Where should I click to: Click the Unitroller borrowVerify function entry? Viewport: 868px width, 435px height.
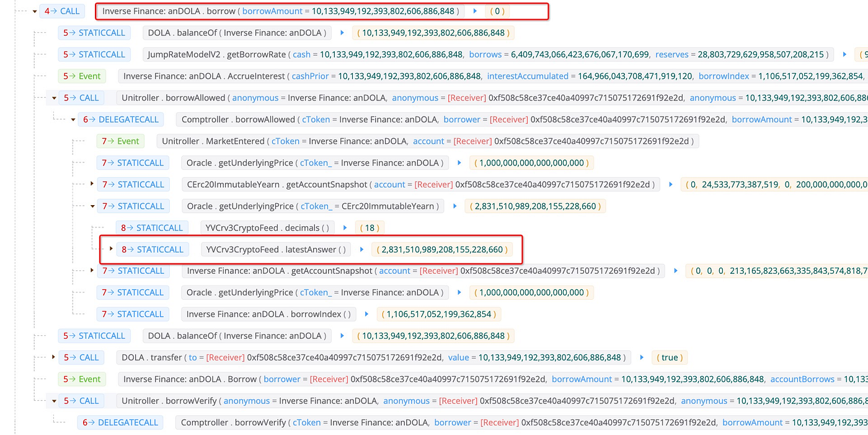[492, 401]
